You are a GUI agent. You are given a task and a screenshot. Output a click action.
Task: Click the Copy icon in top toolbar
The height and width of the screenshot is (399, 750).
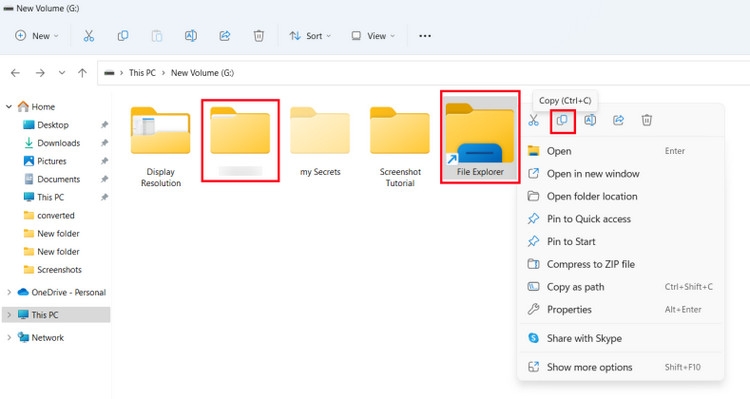(x=123, y=36)
